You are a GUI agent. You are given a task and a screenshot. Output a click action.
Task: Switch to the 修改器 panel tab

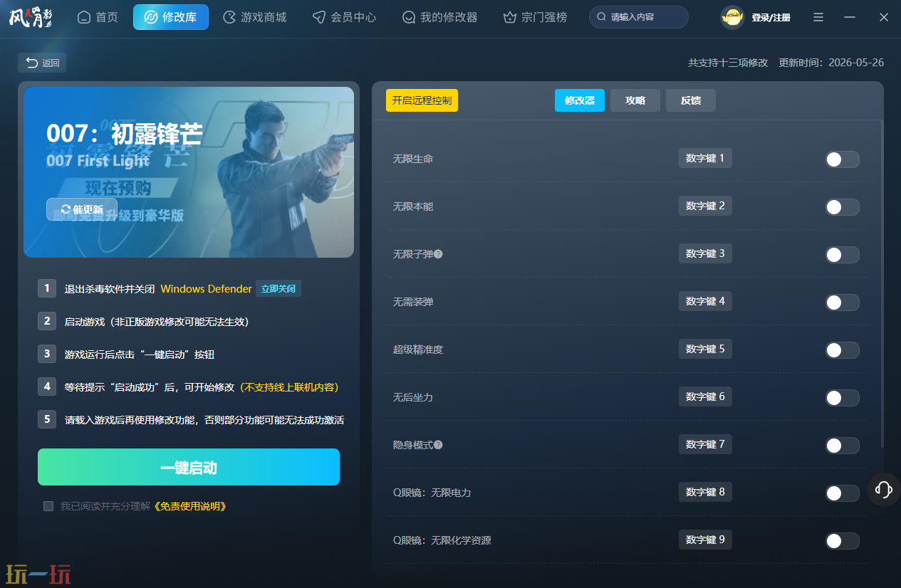[580, 100]
